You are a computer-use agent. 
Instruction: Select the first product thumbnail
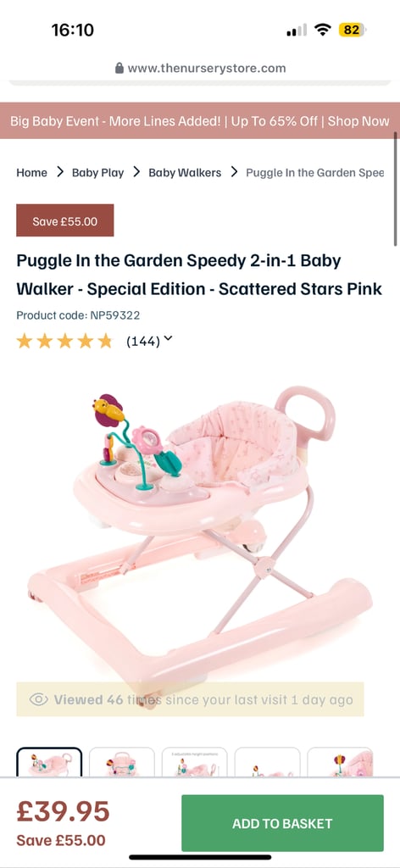[x=49, y=762]
